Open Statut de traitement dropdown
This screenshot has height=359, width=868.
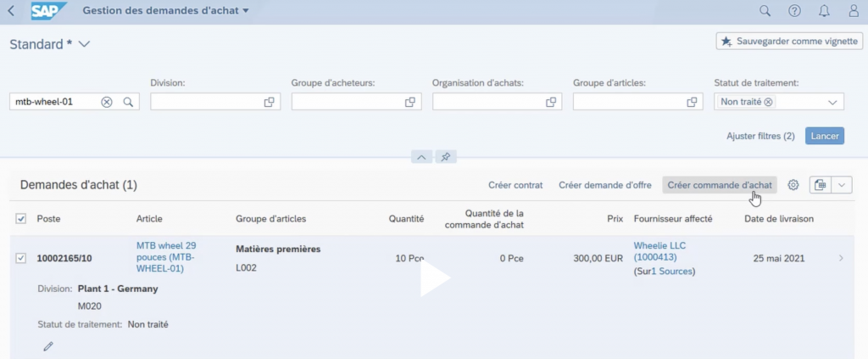[832, 102]
